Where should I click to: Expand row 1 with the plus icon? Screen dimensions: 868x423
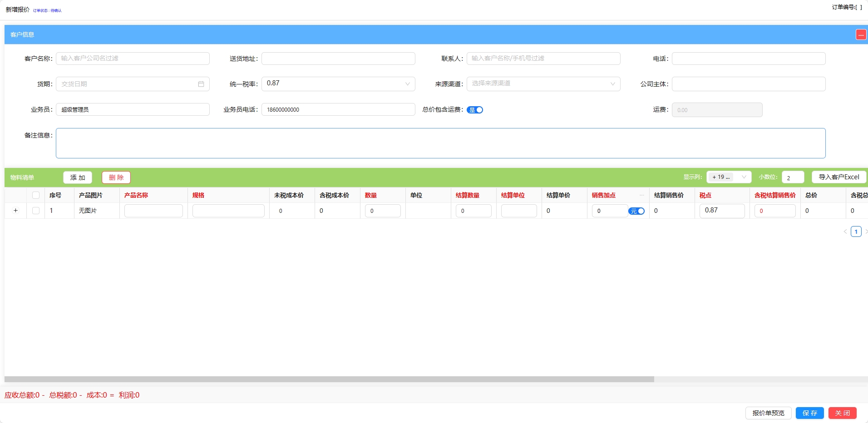[15, 211]
